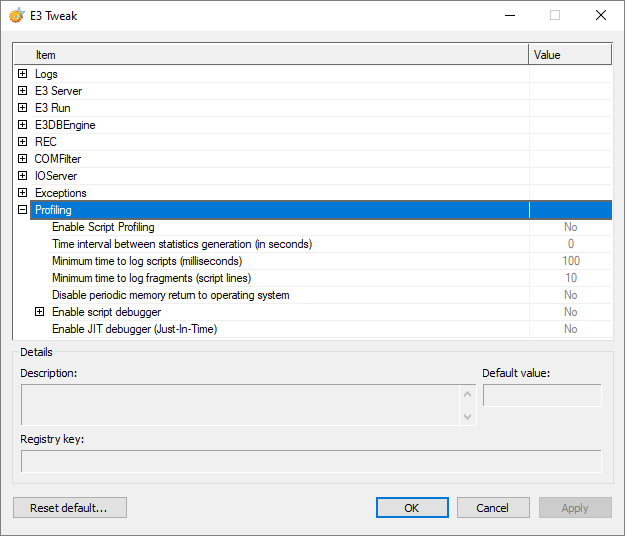Expand the REC node

[x=23, y=142]
